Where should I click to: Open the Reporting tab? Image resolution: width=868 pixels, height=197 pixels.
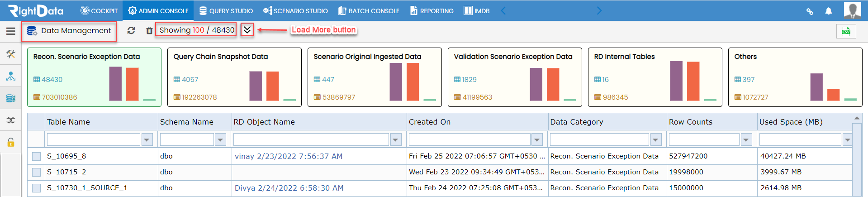432,10
